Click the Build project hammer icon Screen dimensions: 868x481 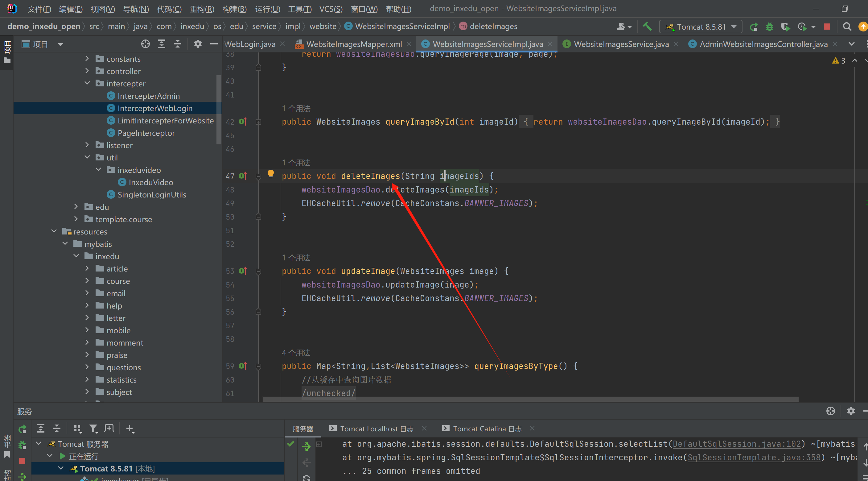coord(647,26)
